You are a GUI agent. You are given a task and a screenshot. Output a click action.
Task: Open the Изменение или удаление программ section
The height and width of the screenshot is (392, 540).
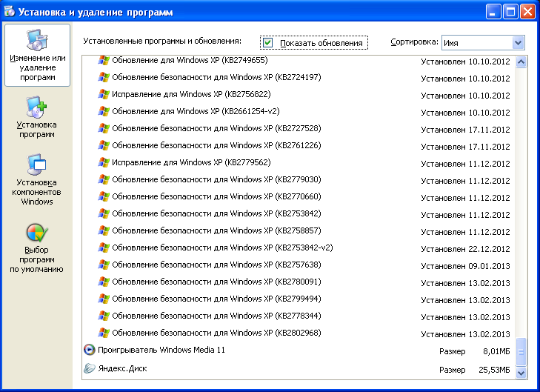[x=37, y=55]
